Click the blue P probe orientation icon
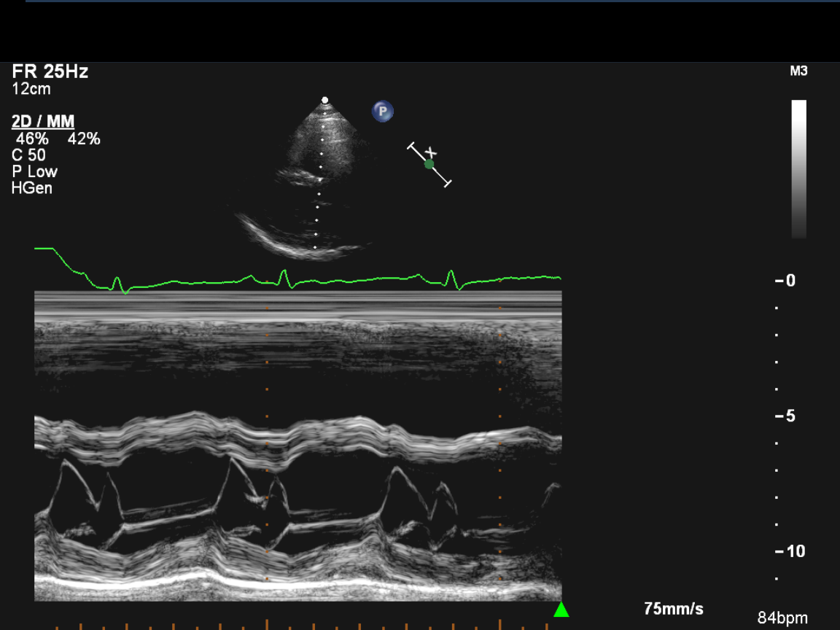 click(383, 112)
